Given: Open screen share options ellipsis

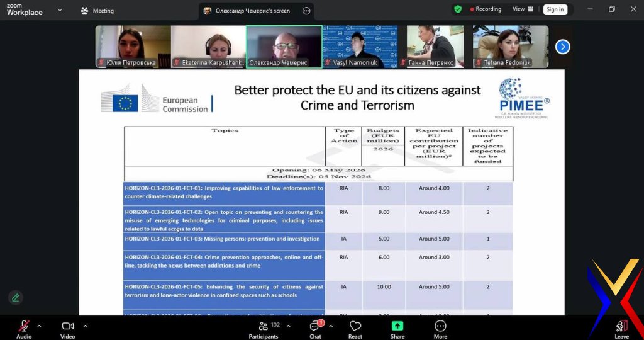Looking at the screenshot, I should click(x=306, y=11).
